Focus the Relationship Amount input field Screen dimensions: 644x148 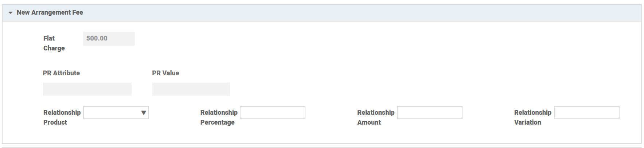pyautogui.click(x=429, y=113)
